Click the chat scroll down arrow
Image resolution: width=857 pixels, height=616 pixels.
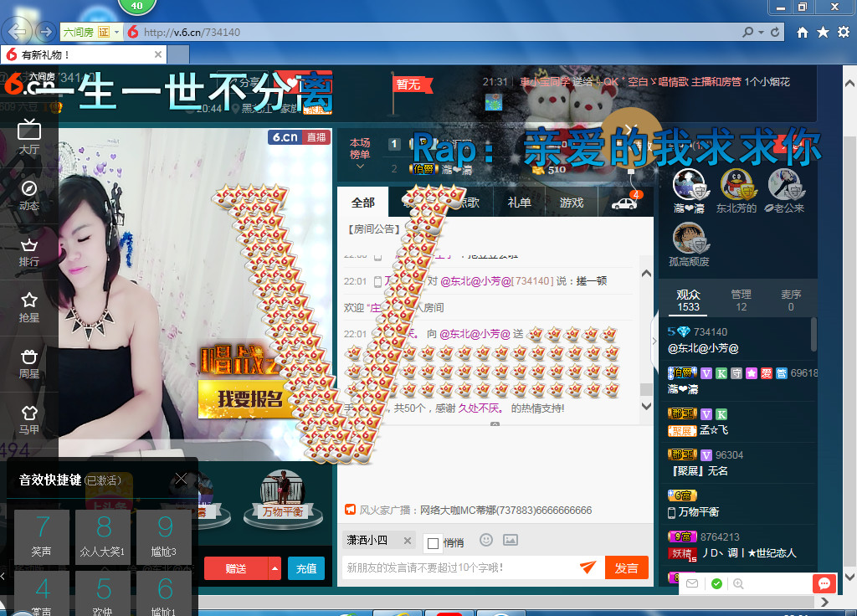tap(646, 406)
